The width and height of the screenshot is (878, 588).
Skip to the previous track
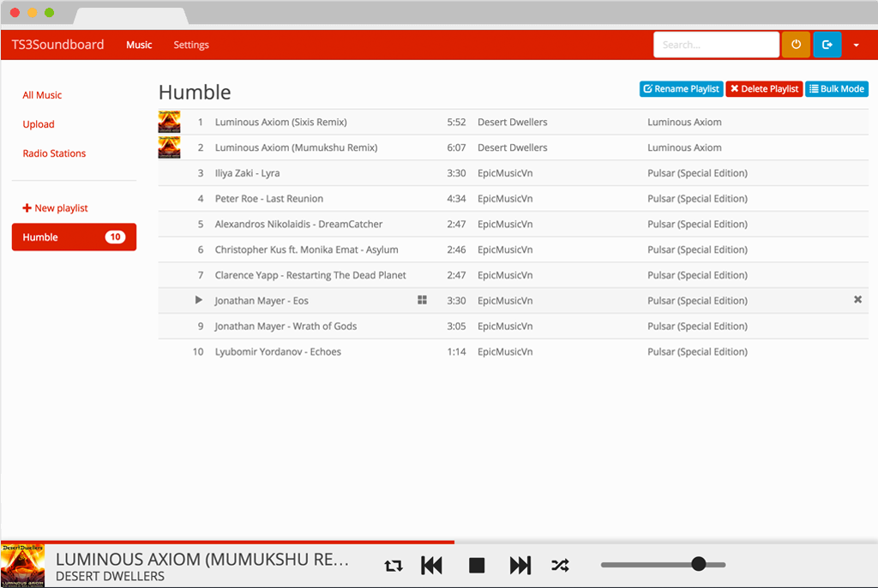click(432, 566)
